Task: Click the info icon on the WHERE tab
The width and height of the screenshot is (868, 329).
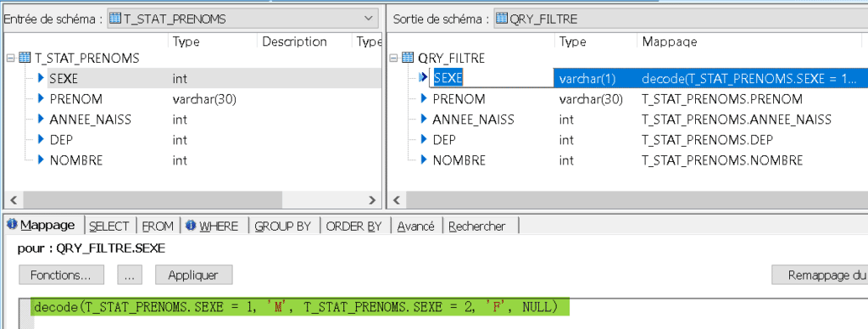Action: coord(191,226)
